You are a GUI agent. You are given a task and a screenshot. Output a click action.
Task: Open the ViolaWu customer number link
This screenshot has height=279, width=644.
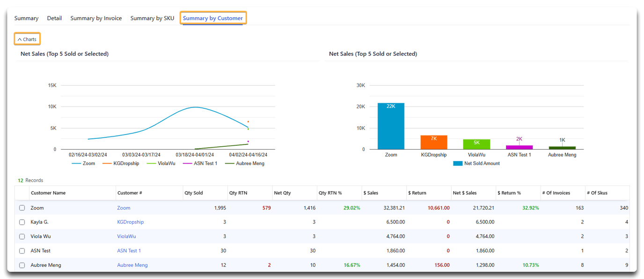coord(126,236)
